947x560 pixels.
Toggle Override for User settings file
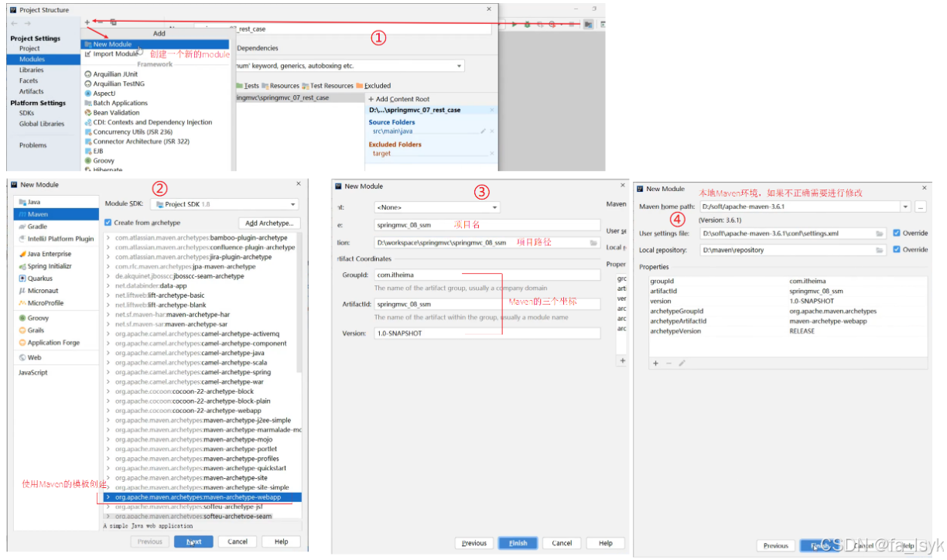pos(897,233)
